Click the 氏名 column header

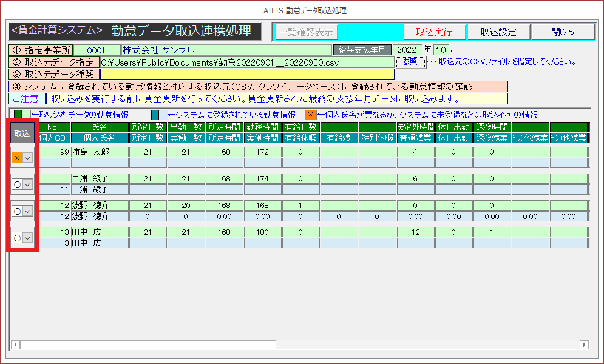99,127
